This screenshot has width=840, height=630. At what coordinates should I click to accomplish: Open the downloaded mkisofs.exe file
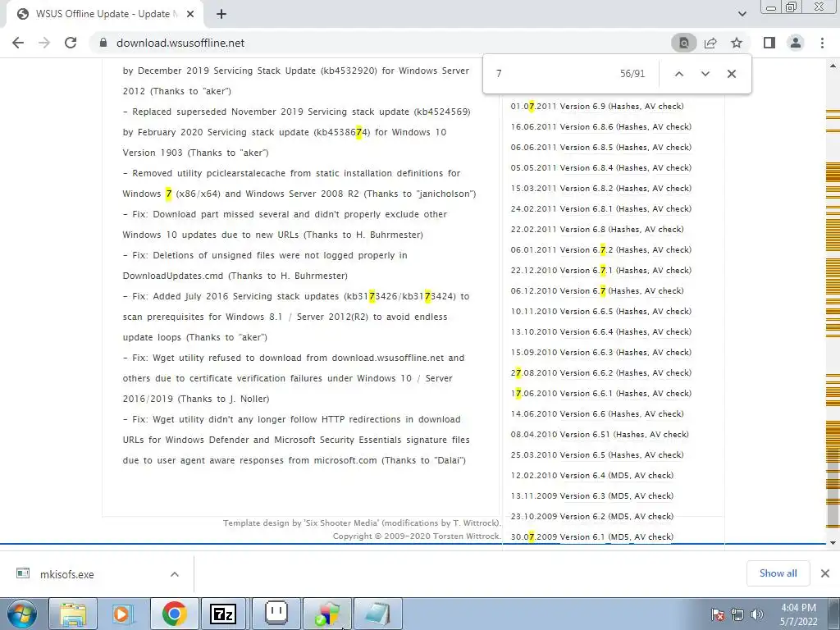(67, 574)
